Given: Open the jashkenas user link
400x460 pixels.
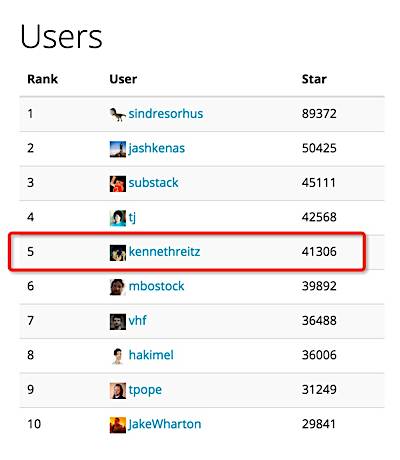Looking at the screenshot, I should pyautogui.click(x=156, y=149).
